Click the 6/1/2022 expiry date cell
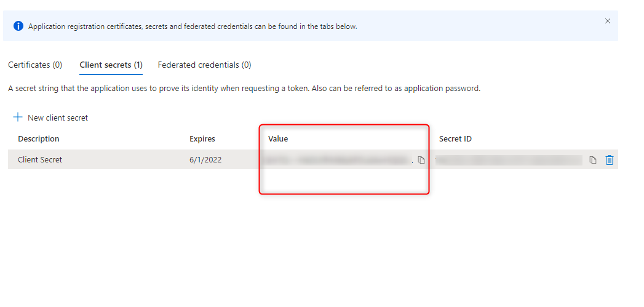This screenshot has height=307, width=644. [205, 160]
